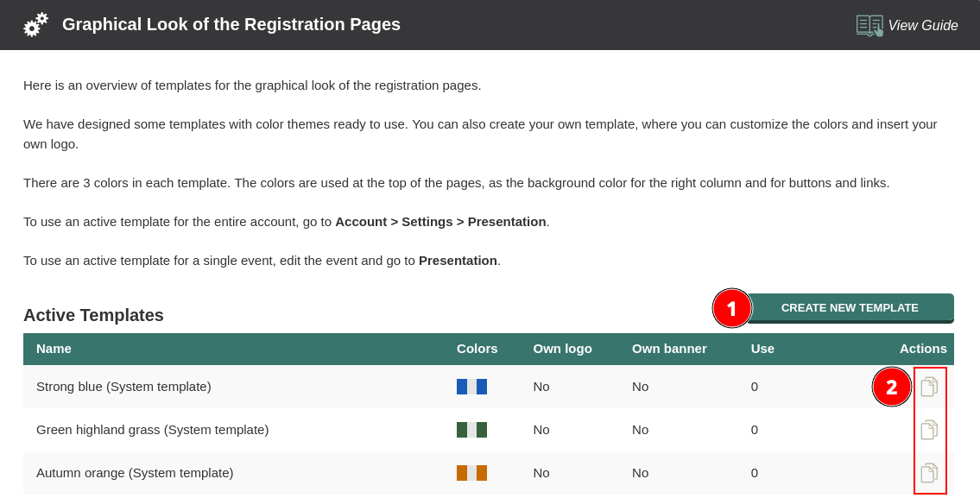Copy the Green highland grass template
This screenshot has height=498, width=980.
tap(929, 430)
